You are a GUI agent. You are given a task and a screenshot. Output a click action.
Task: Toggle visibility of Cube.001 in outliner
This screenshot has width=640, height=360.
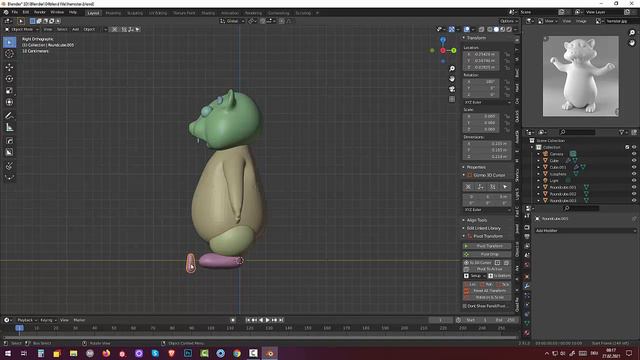pos(634,167)
